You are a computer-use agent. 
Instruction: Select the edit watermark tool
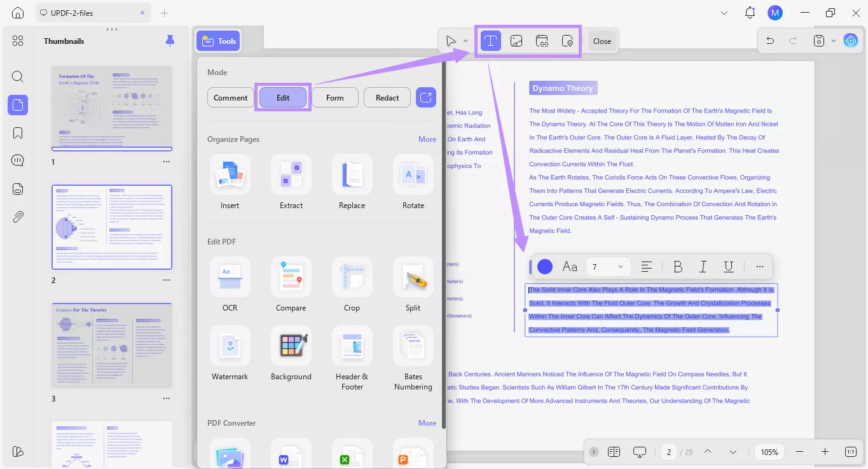(567, 41)
